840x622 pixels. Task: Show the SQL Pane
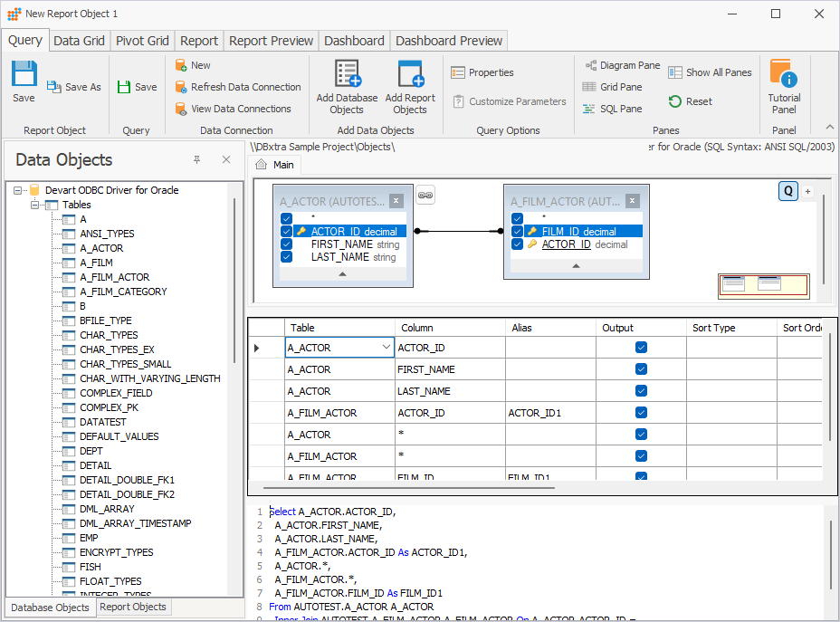click(613, 108)
